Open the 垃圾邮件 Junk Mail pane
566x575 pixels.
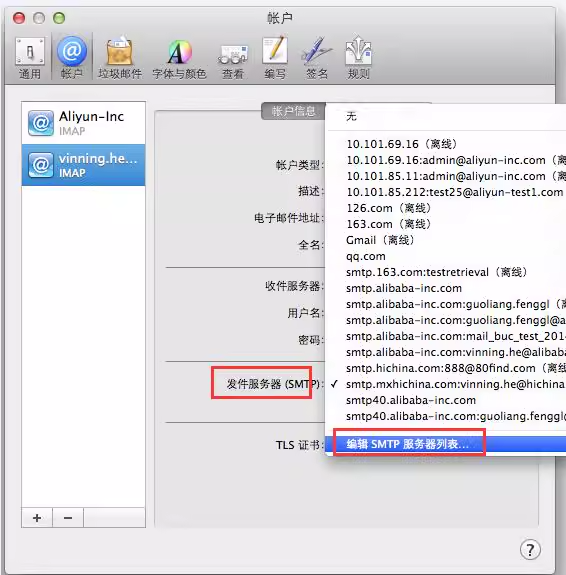tap(120, 58)
